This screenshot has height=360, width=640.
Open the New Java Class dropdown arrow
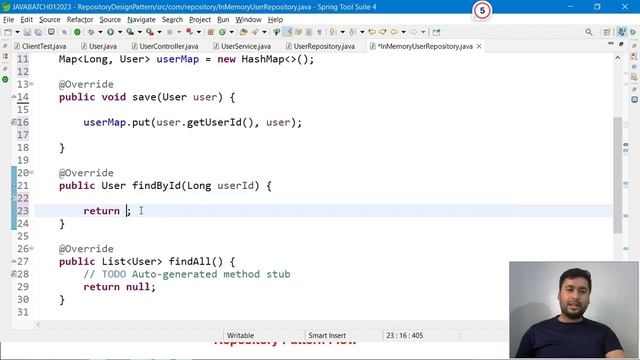coord(231,32)
